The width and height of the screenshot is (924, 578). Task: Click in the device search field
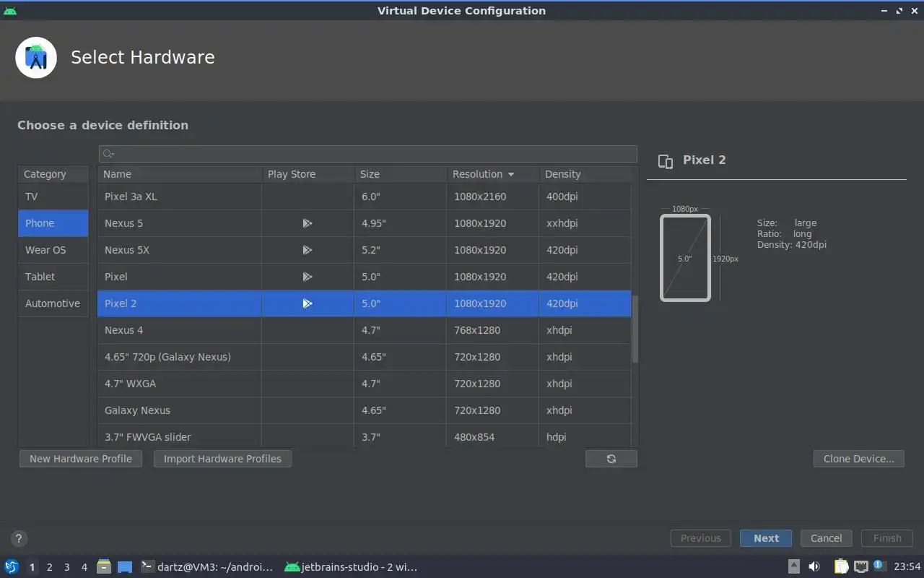point(368,154)
